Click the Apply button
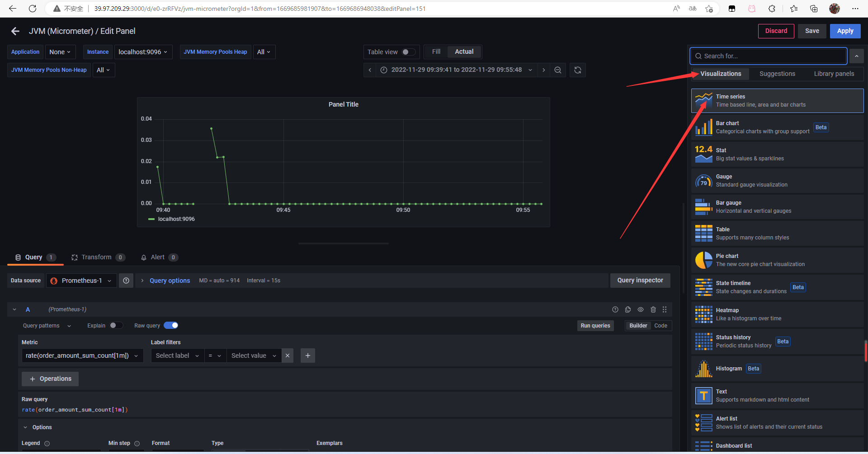 [x=845, y=31]
